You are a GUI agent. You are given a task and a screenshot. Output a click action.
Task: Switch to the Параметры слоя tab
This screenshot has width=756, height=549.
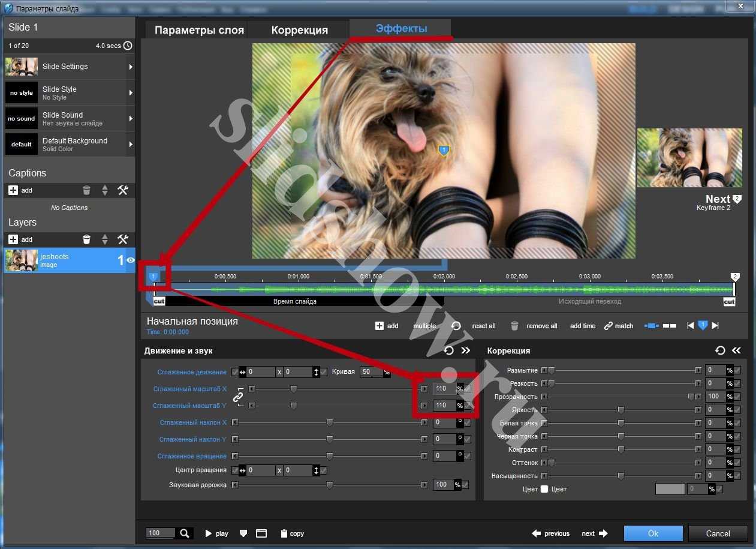click(199, 30)
